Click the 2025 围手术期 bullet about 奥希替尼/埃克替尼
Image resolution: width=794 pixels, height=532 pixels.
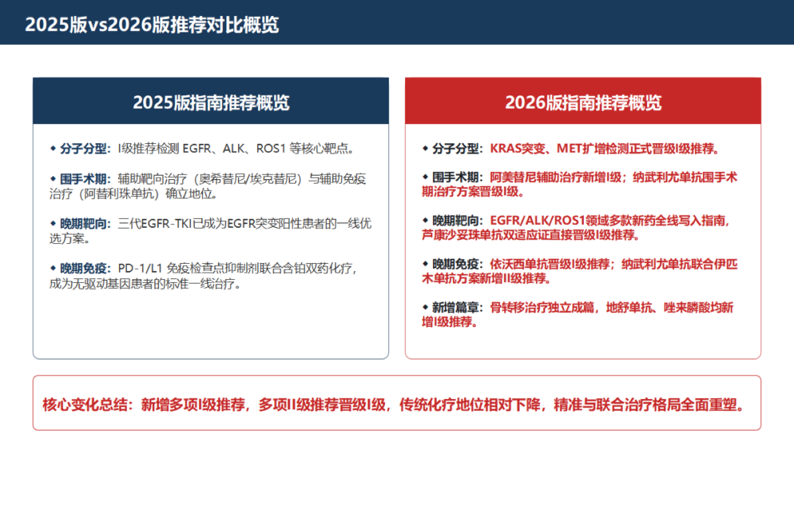(x=208, y=186)
